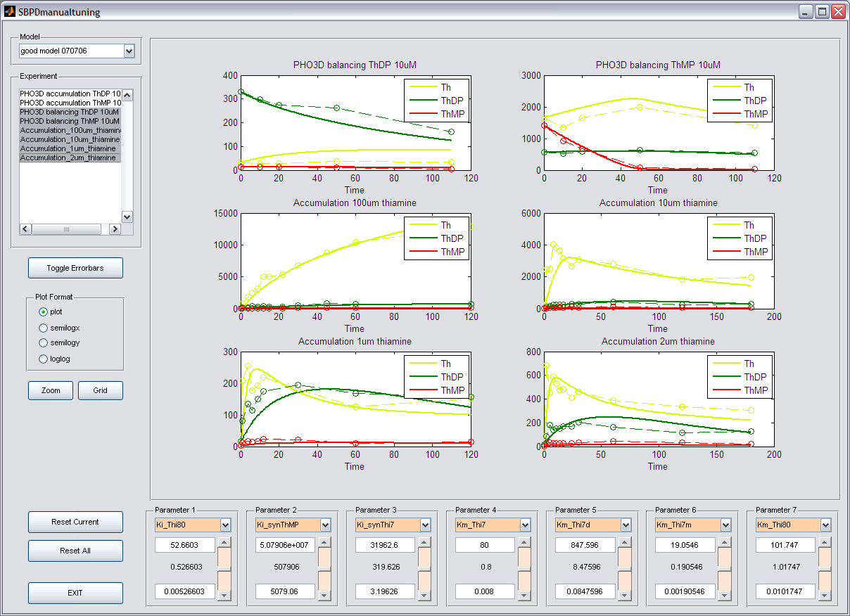Click Parameter 7 slider down arrow

[x=825, y=595]
